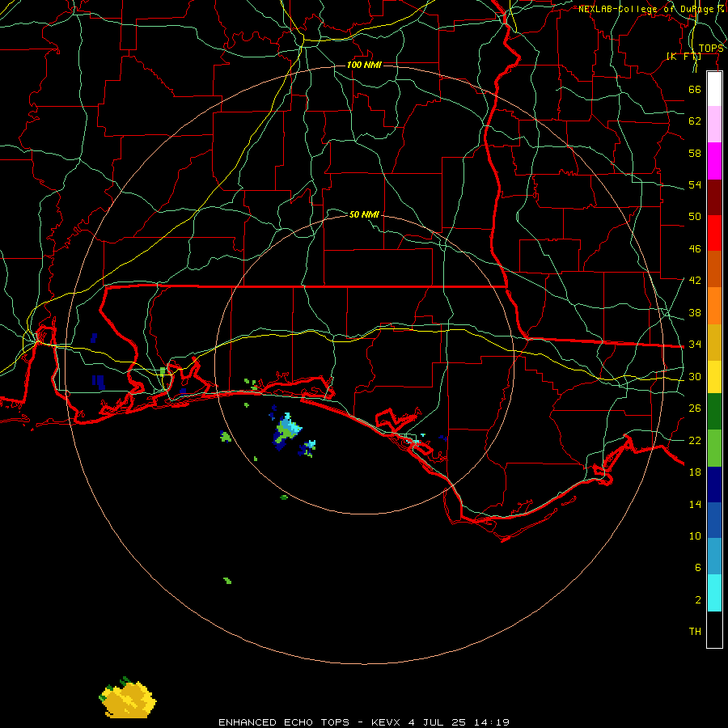Click the '30' legend value

click(695, 376)
